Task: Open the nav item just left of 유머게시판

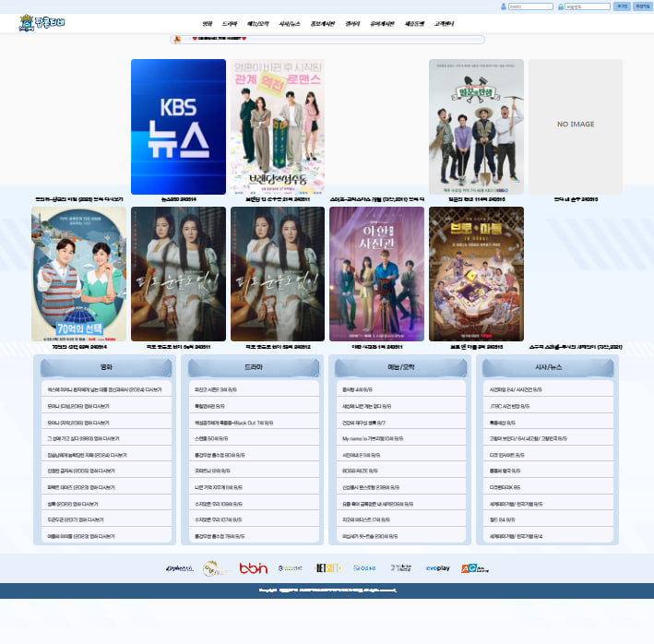Action: pos(352,24)
